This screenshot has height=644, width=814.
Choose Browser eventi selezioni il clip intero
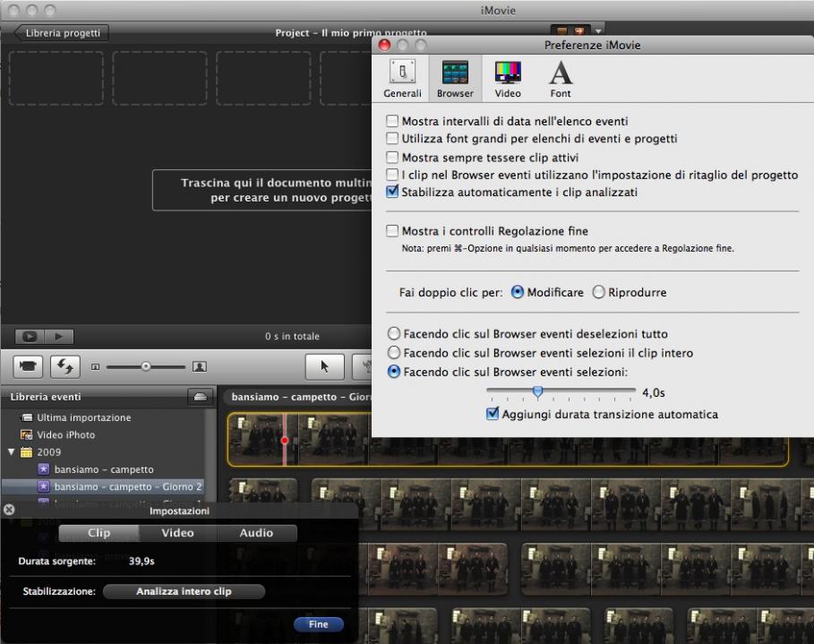(x=394, y=353)
